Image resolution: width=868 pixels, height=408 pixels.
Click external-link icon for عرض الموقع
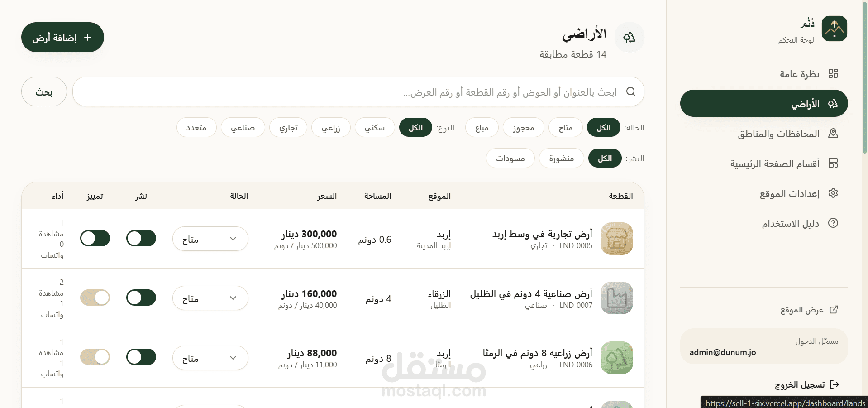point(834,310)
